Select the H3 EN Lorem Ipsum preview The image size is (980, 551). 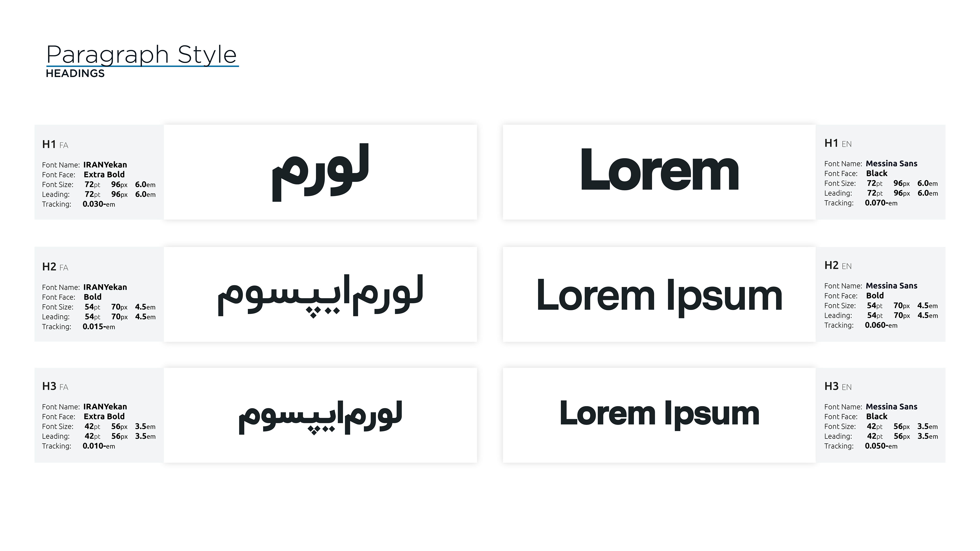click(659, 415)
